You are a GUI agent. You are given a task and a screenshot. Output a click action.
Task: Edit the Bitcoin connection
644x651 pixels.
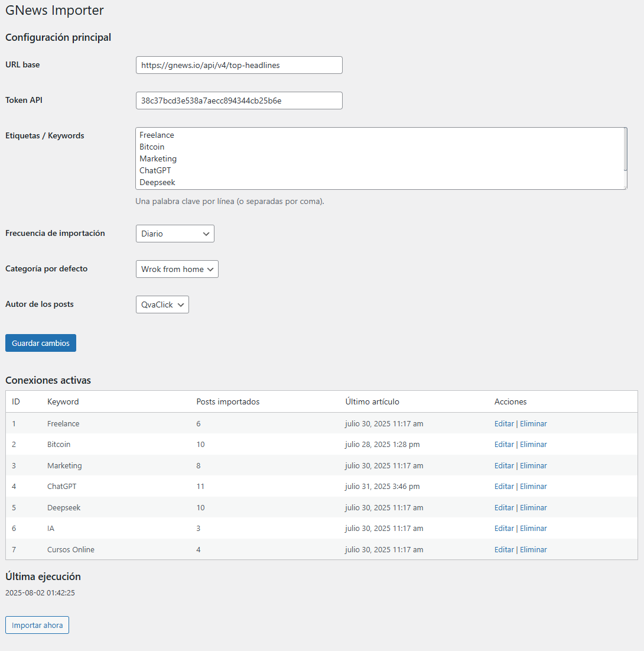click(504, 444)
